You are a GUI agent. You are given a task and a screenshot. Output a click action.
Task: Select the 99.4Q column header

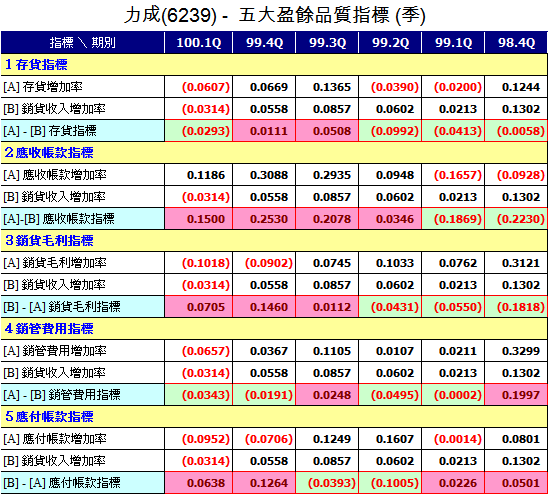(264, 43)
